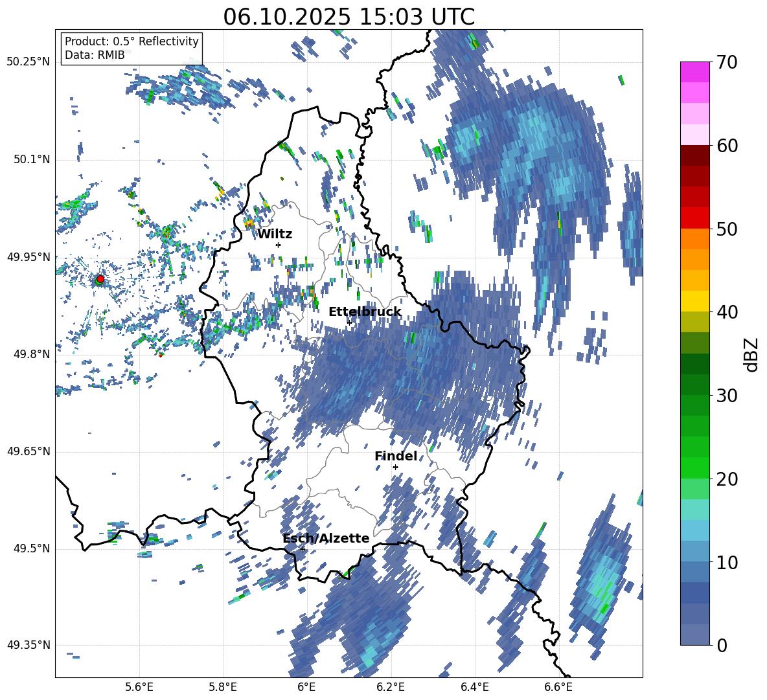Click the colorbar 20 tick label
767x700 pixels.
point(727,479)
